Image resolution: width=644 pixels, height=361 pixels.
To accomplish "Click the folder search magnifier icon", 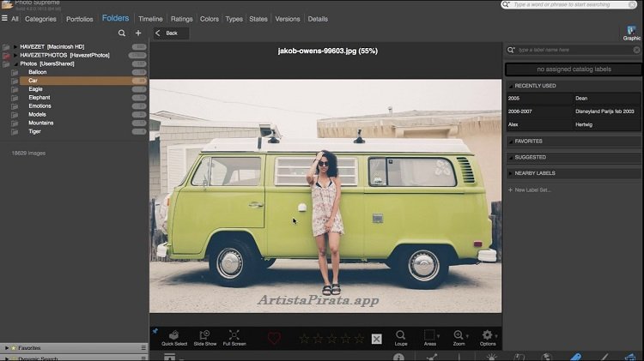I will coord(122,33).
